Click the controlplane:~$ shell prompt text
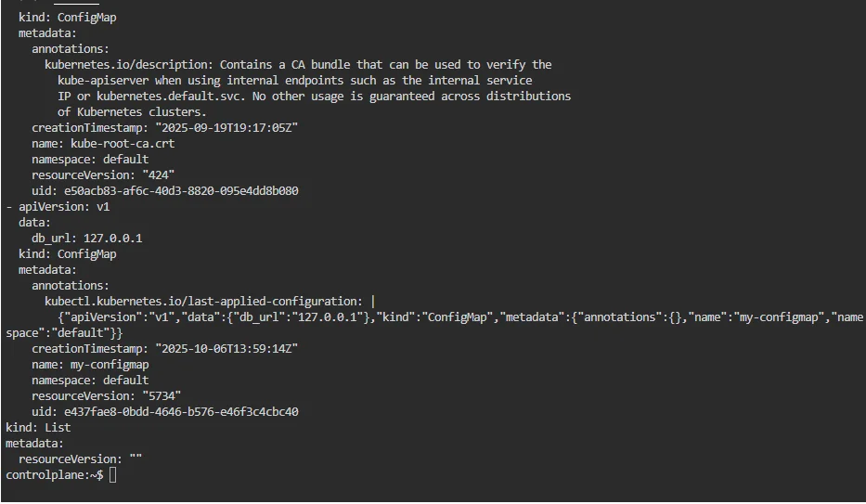This screenshot has height=504, width=866. coord(55,475)
